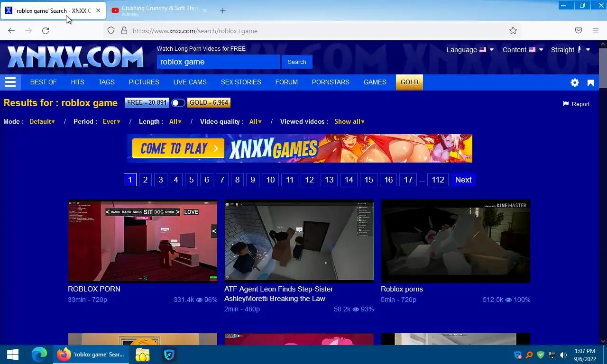Switch to the YouTube Crushing Crunchy tab
607x364 pixels.
point(160,10)
